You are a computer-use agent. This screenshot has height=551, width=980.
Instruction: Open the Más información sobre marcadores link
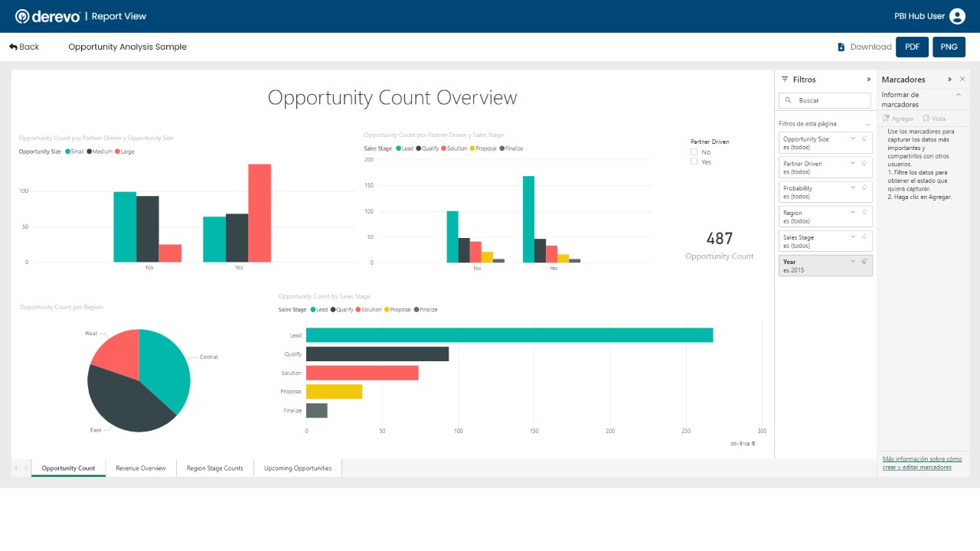pos(923,463)
